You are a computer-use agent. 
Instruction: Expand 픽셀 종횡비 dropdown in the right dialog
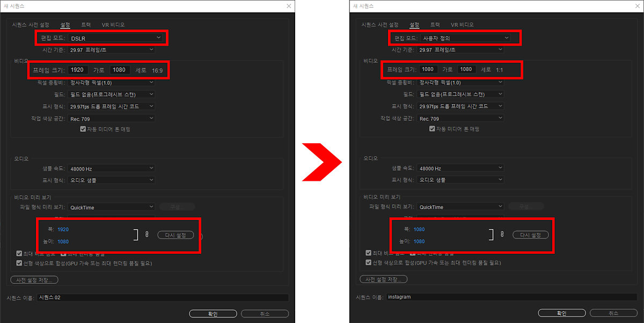pyautogui.click(x=460, y=83)
